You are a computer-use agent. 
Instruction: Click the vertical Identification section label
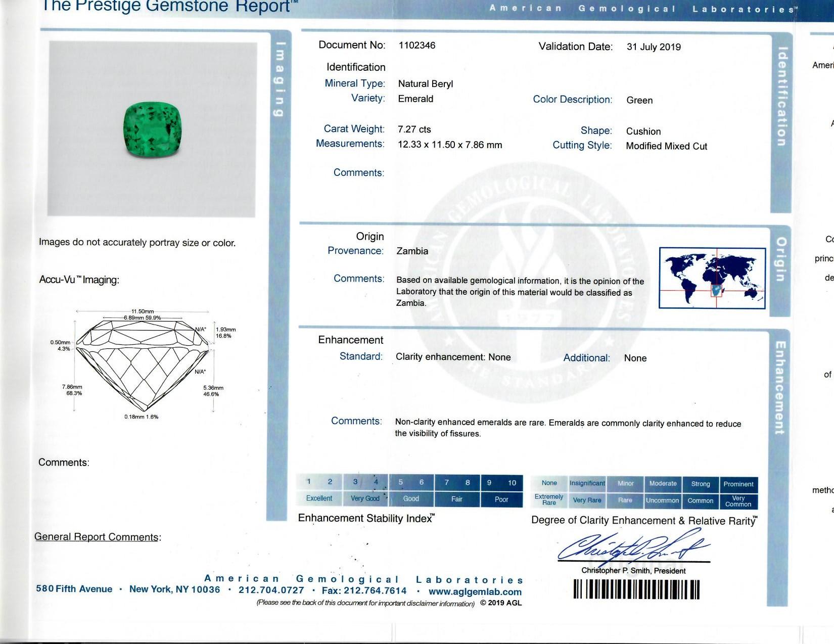pyautogui.click(x=782, y=96)
